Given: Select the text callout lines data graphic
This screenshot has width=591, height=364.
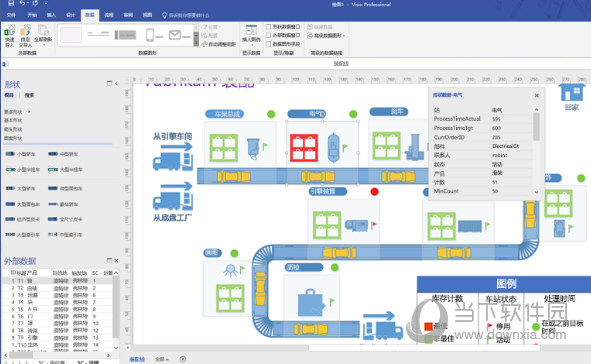Looking at the screenshot, I should tap(98, 34).
